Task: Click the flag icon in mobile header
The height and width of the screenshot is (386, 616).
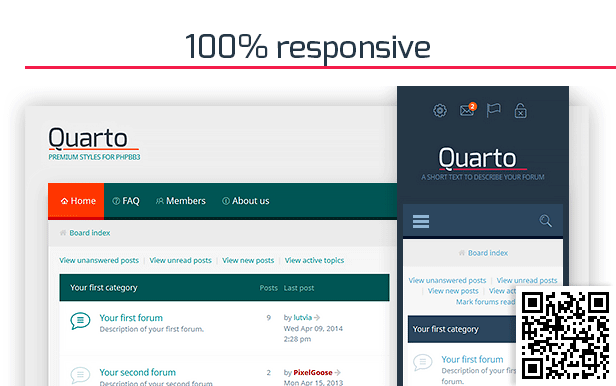Action: pyautogui.click(x=493, y=110)
